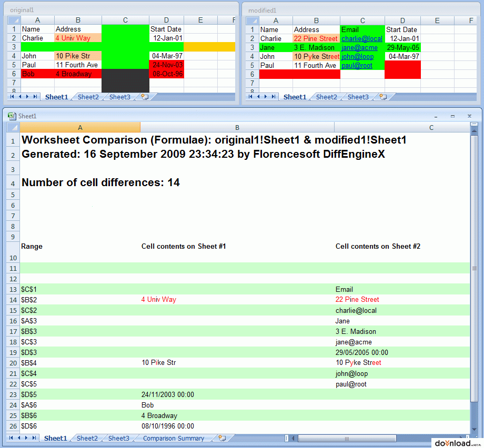Open Sheet3 tab in modified1 window
This screenshot has width=484, height=448.
[358, 97]
